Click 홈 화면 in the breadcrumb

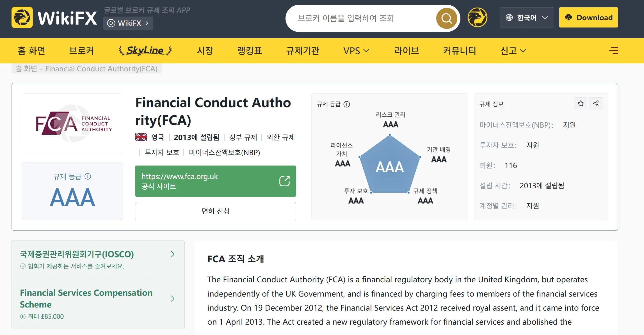(26, 69)
